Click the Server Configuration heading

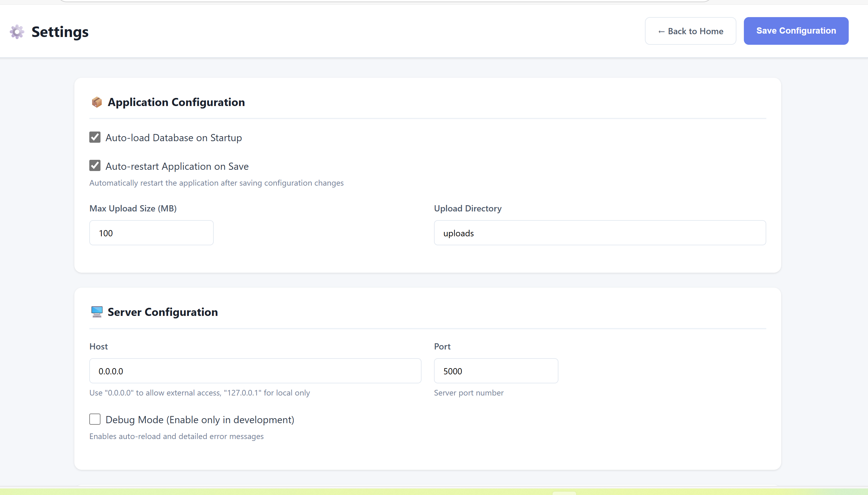163,312
